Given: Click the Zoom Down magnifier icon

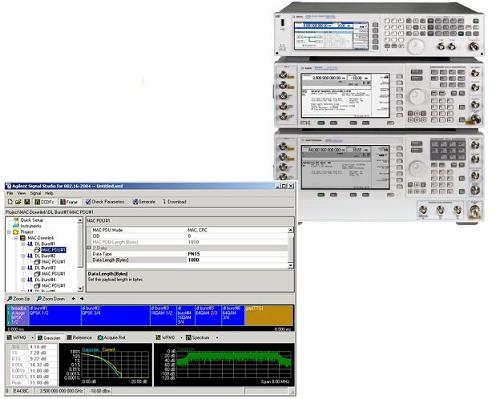Looking at the screenshot, I should click(x=39, y=299).
